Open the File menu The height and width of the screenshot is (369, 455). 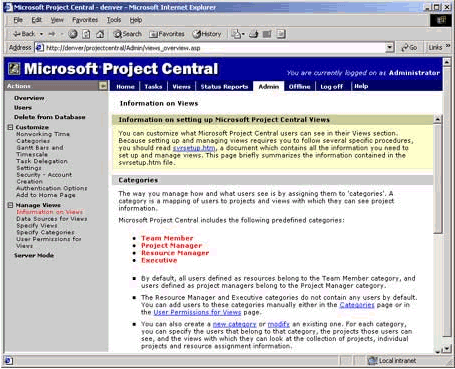click(x=18, y=20)
